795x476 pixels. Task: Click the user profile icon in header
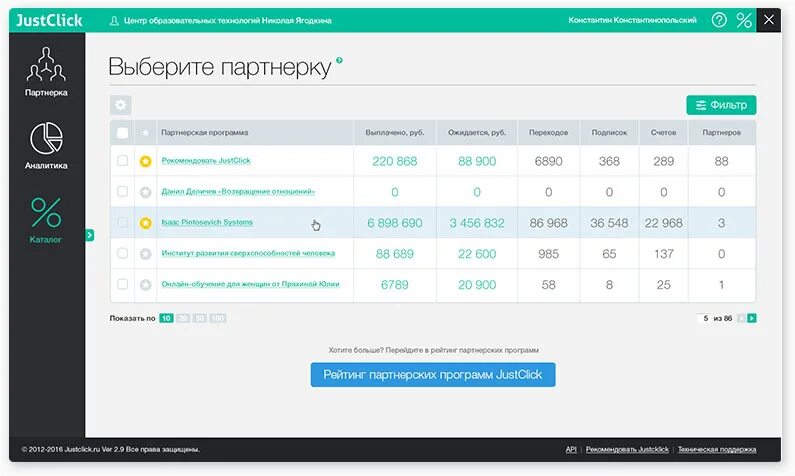tap(114, 20)
